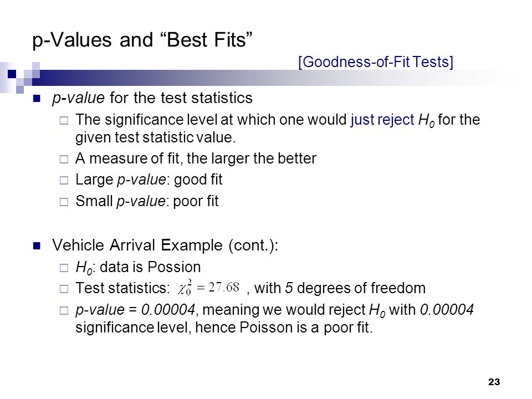Click the dark blue square decoration icon
This screenshot has height=399, width=532.
[12, 74]
